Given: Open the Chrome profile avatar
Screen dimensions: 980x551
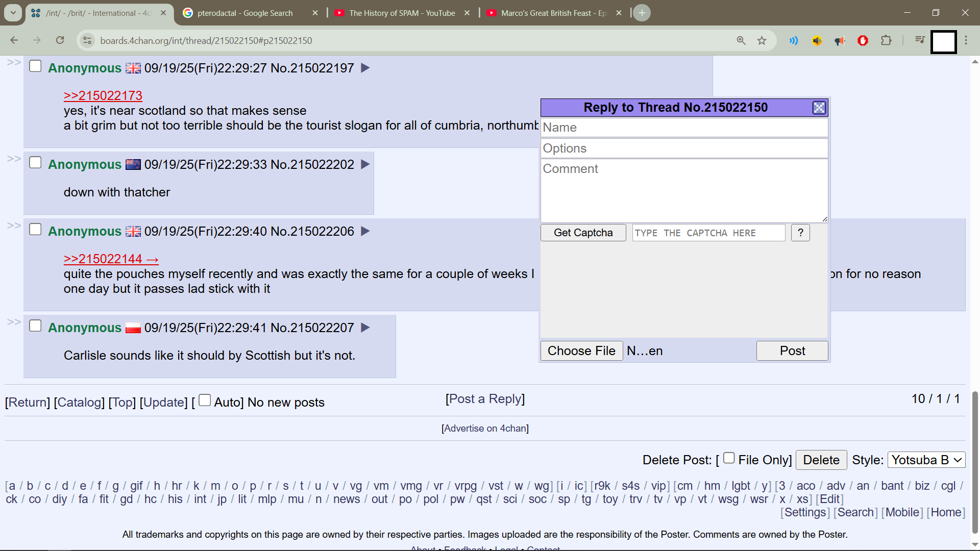Looking at the screenshot, I should click(943, 42).
